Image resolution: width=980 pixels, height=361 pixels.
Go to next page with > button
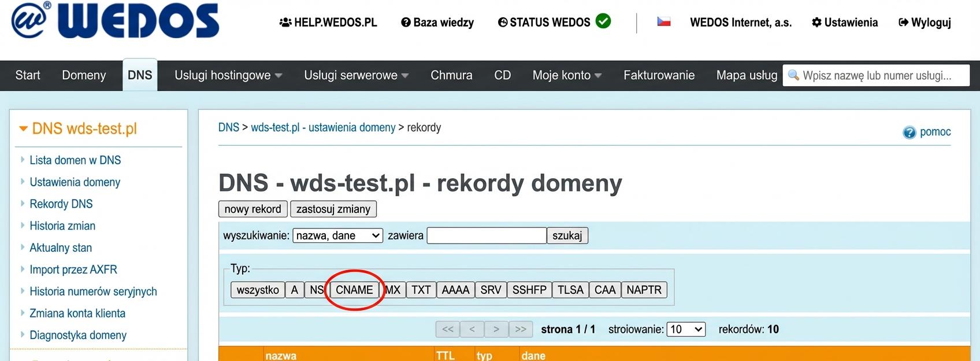point(496,329)
